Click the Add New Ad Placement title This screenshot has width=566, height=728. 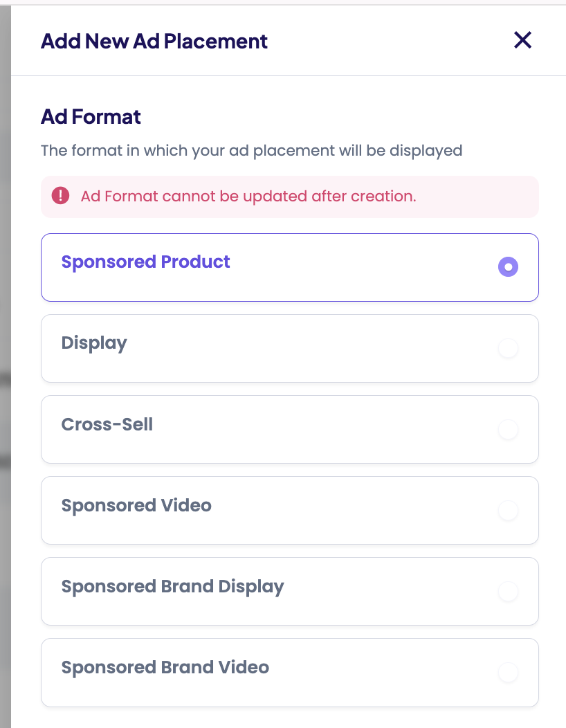click(x=154, y=42)
